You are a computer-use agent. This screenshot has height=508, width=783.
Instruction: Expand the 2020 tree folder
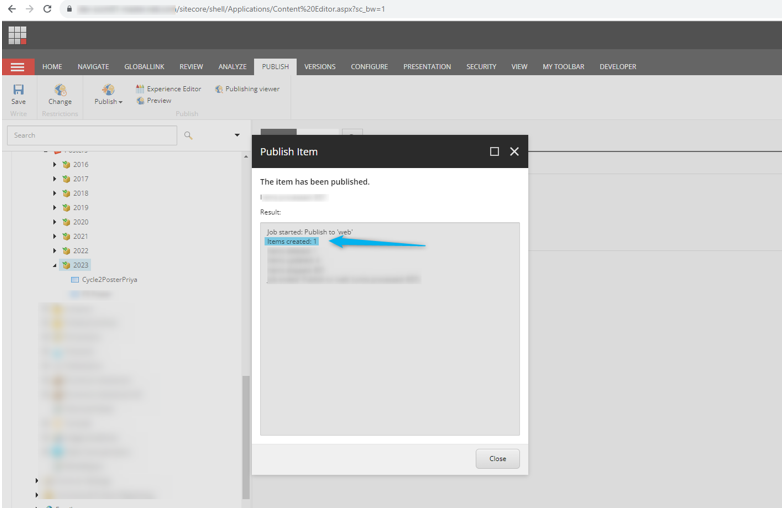click(54, 222)
